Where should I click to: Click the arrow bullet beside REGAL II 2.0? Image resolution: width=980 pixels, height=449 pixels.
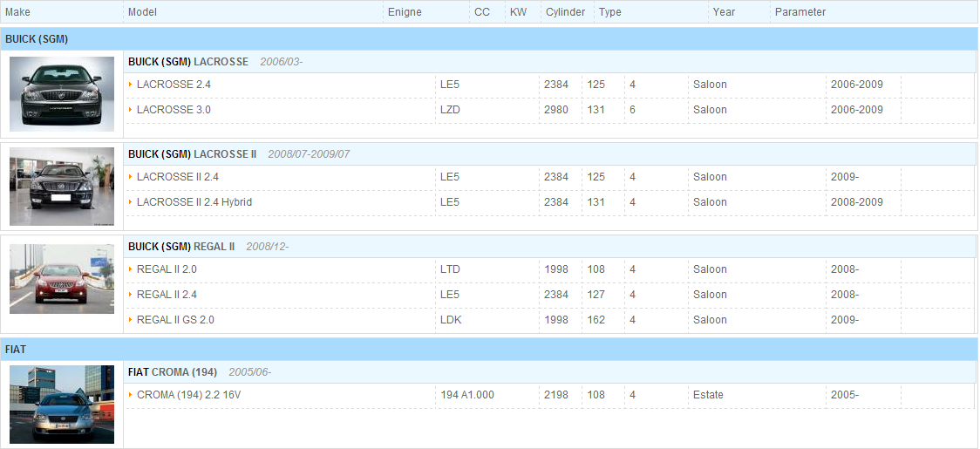pos(130,269)
